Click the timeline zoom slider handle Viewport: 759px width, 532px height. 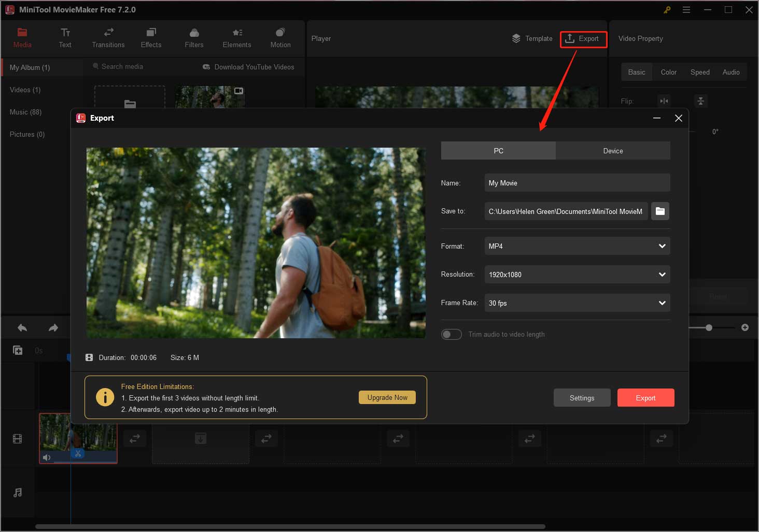709,327
